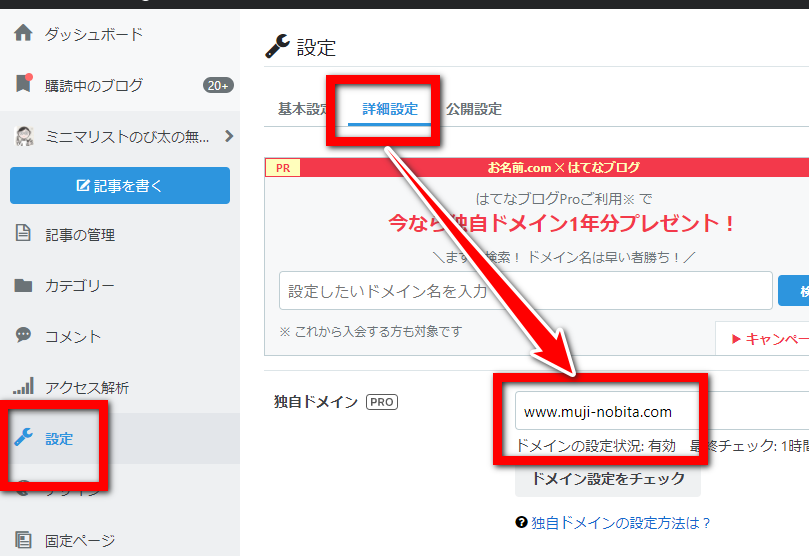Viewport: 809px width, 556px height.
Task: Click the ※ これから入会する方も対象です note
Action: tap(370, 331)
